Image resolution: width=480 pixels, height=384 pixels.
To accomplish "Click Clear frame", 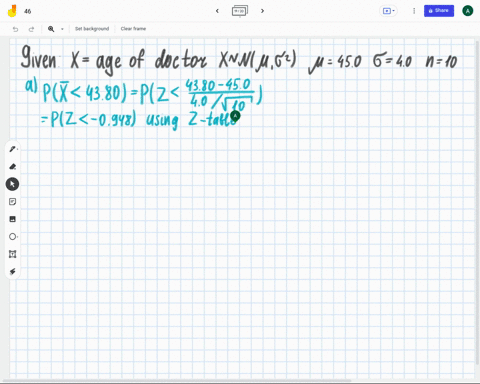I will point(133,29).
